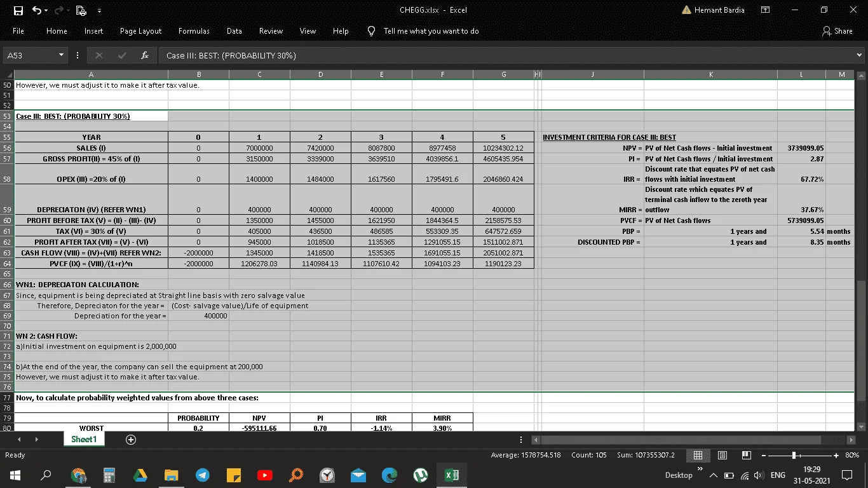
Task: Click the Insert Function fx icon
Action: point(145,55)
